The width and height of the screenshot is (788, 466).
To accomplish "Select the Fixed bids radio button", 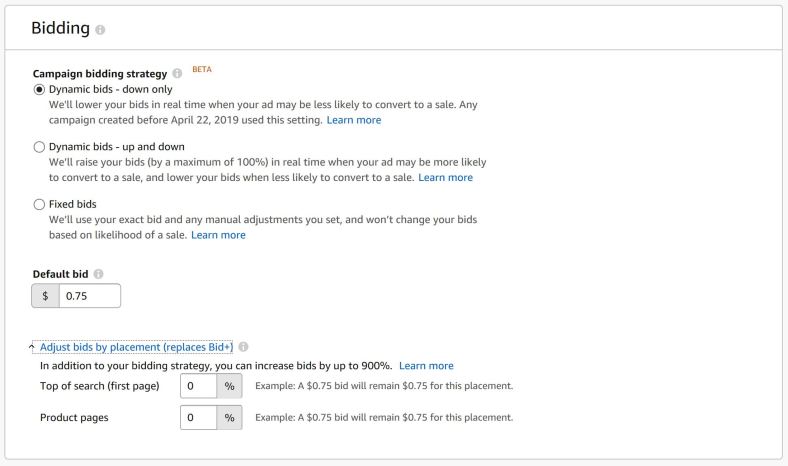I will point(39,204).
